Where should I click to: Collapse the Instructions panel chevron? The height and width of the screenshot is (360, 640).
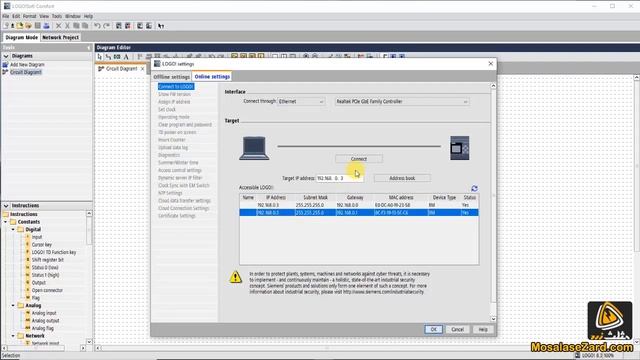click(x=6, y=205)
